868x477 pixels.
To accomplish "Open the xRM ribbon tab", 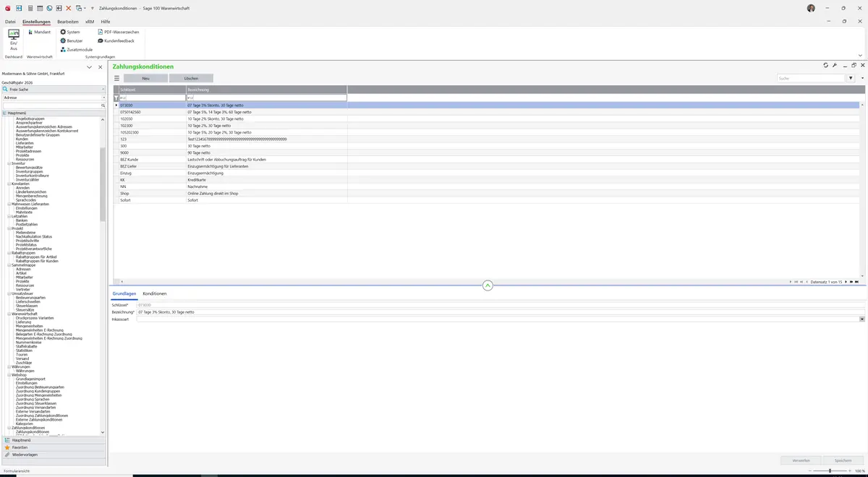I will point(90,22).
